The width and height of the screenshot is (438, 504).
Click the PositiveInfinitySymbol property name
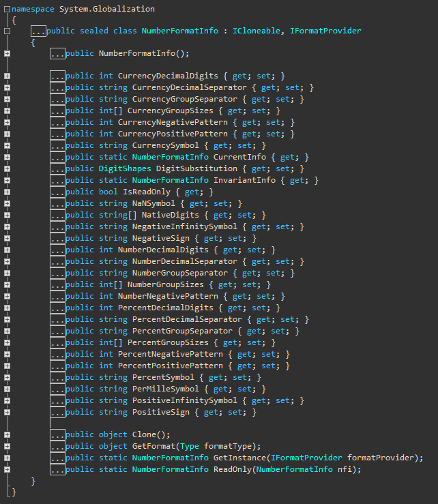pos(185,400)
